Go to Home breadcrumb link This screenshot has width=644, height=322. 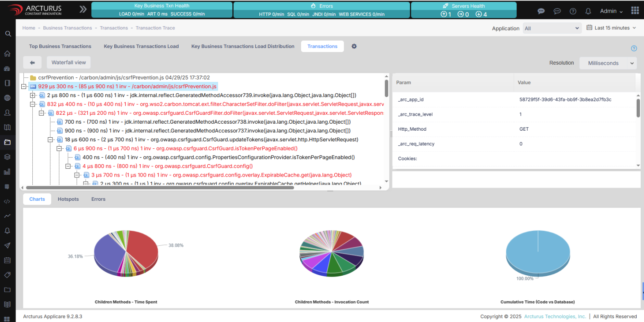(29, 28)
